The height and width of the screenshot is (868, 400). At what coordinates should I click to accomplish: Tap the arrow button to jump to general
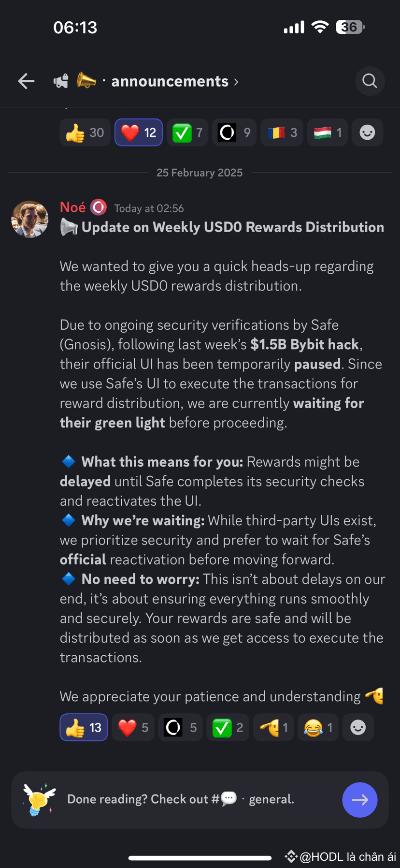359,800
